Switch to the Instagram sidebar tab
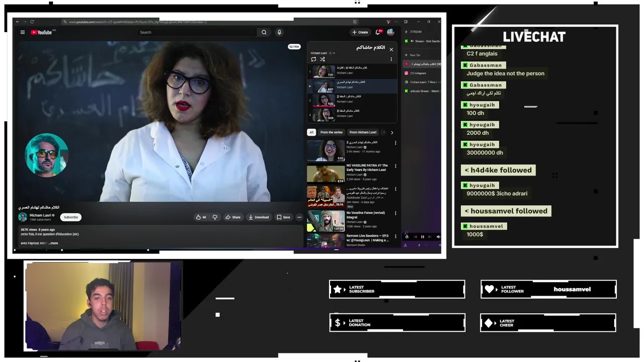Viewport: 644px width, 362px height. 422,73
